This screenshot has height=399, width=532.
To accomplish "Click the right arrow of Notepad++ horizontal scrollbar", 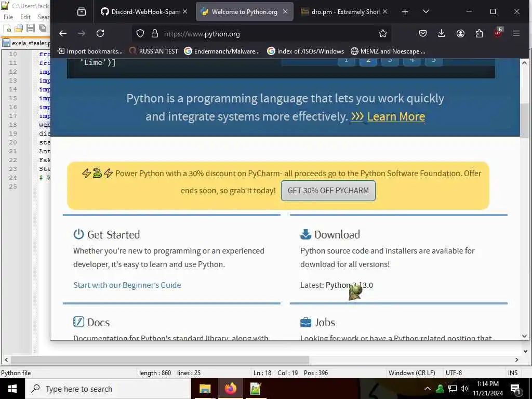I will pos(517,360).
